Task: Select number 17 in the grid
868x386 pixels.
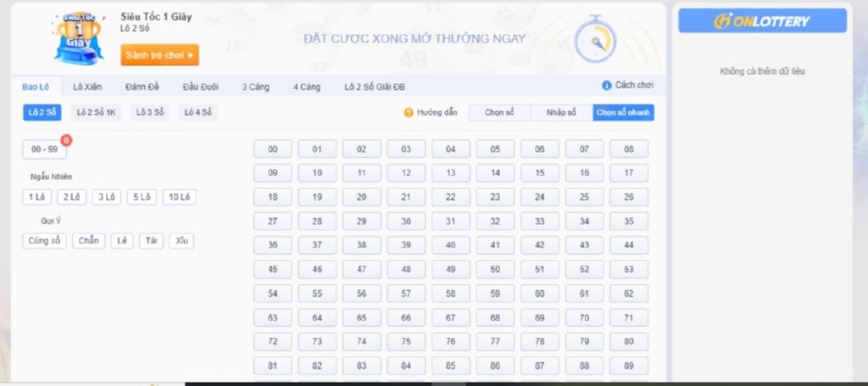Action: (629, 173)
